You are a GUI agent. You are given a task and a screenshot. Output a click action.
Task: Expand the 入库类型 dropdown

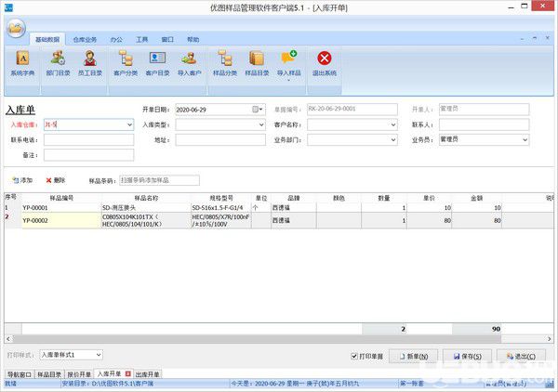tap(261, 124)
